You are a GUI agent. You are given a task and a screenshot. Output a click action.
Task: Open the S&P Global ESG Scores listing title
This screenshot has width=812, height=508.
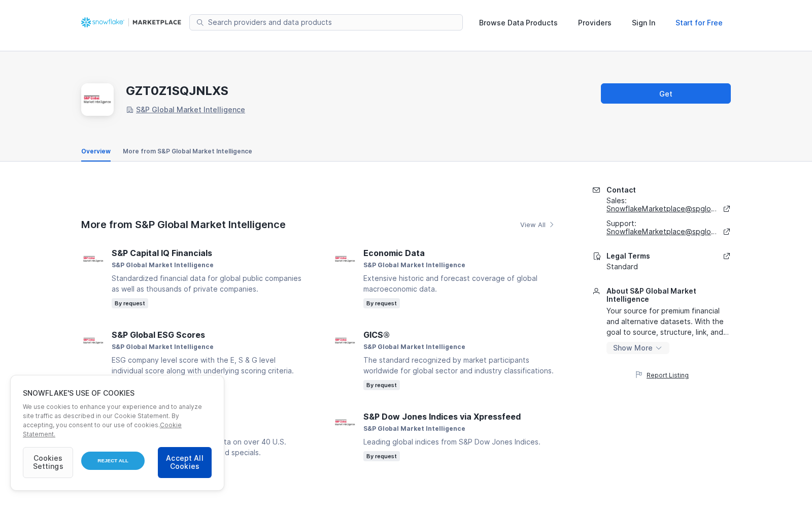[x=158, y=335]
